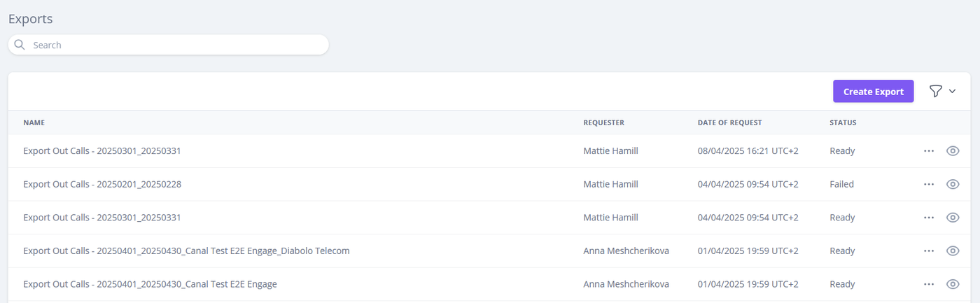
Task: Click the filter funnel icon
Action: click(935, 91)
